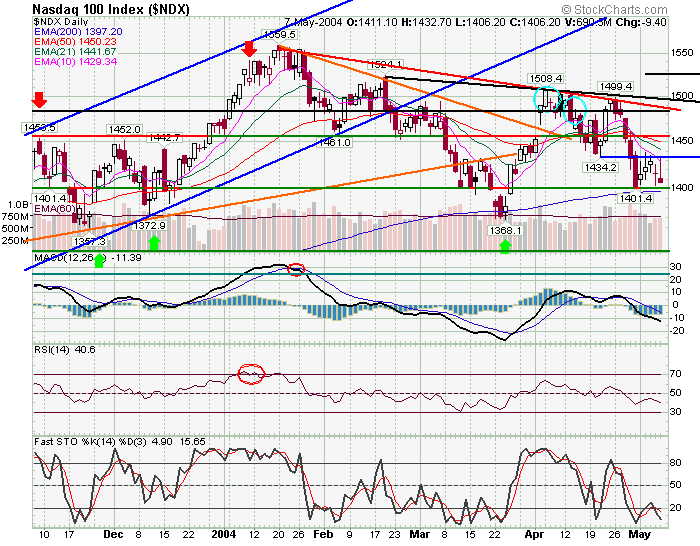The height and width of the screenshot is (546, 700).
Task: Click the Apr date axis label
Action: coord(534,534)
